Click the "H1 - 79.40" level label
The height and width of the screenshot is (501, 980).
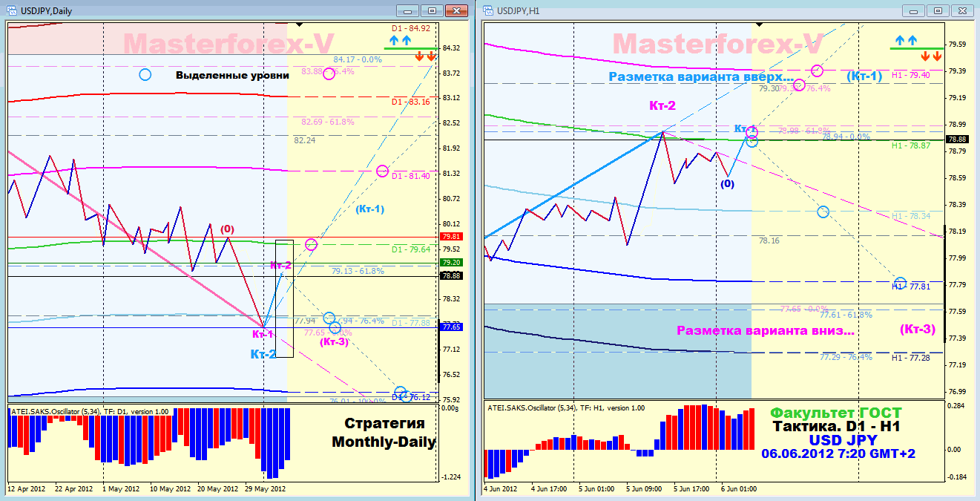[x=911, y=75]
